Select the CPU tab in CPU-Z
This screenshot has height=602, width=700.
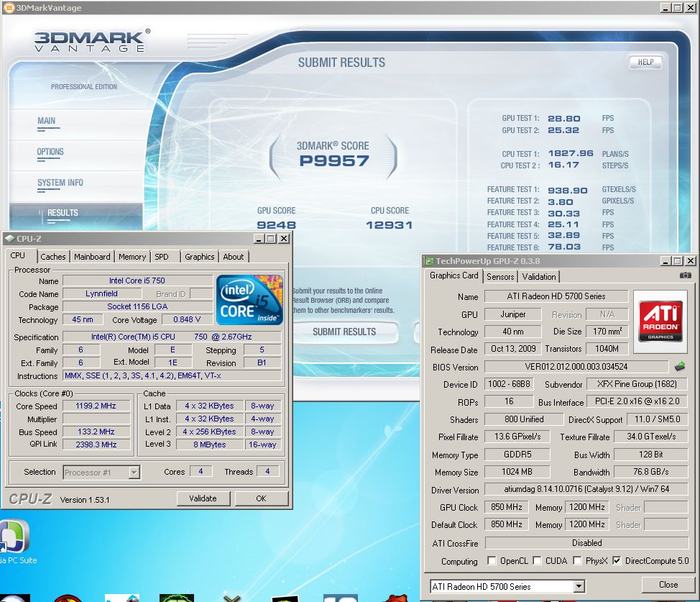tap(18, 255)
